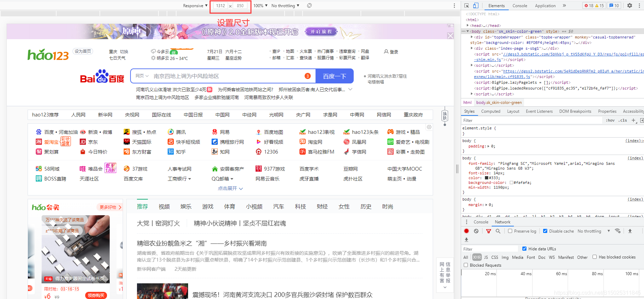Viewport: 644px width, 299px height.
Task: Open device toolbar No throttling dropdown
Action: click(285, 5)
